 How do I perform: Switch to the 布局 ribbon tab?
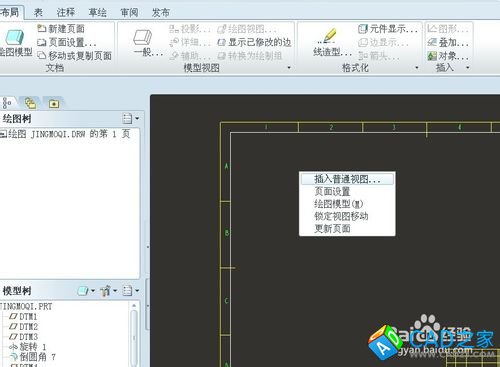(x=11, y=13)
